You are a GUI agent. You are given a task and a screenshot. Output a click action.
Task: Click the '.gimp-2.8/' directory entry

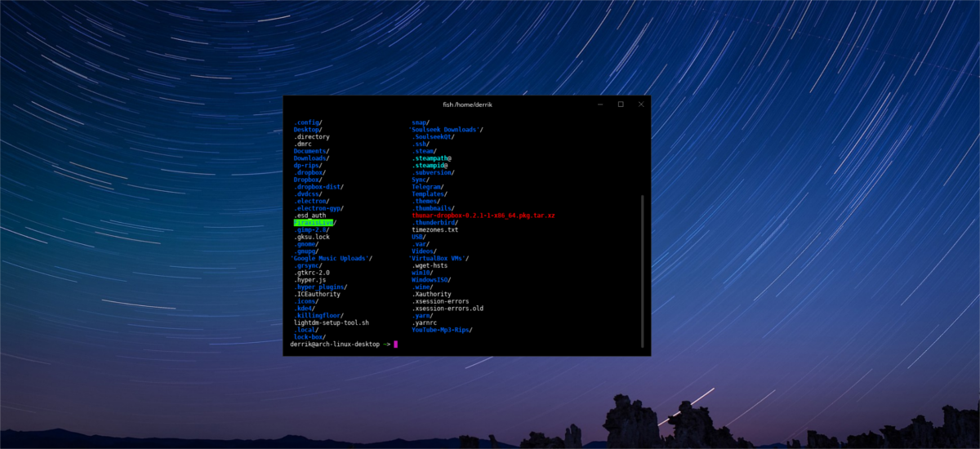pyautogui.click(x=312, y=230)
